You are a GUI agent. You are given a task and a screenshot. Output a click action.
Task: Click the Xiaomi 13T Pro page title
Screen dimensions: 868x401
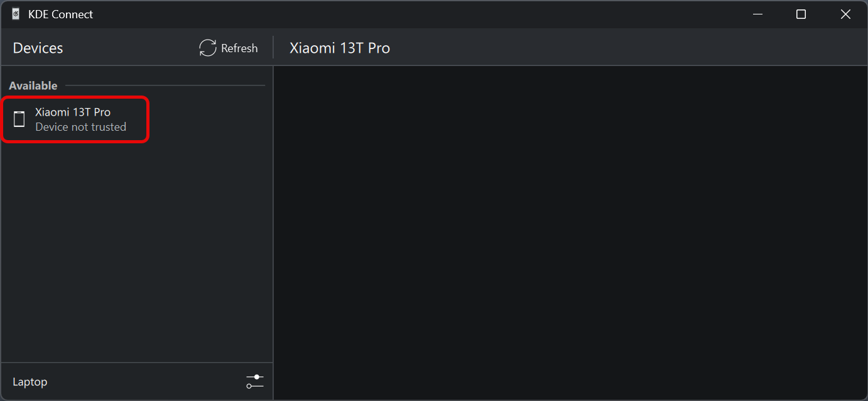pyautogui.click(x=340, y=48)
